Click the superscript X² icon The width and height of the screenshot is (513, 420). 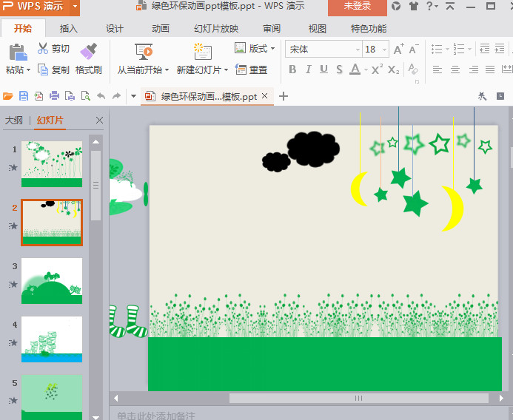[377, 70]
